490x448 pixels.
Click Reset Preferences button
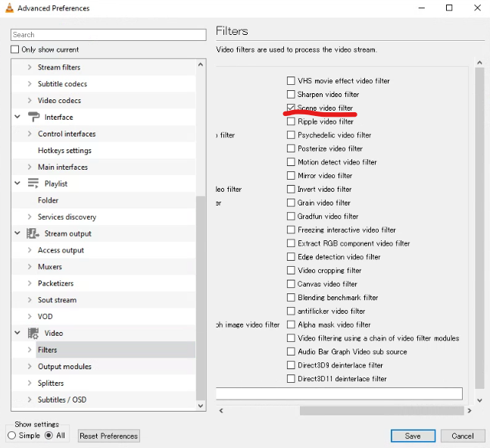(109, 436)
